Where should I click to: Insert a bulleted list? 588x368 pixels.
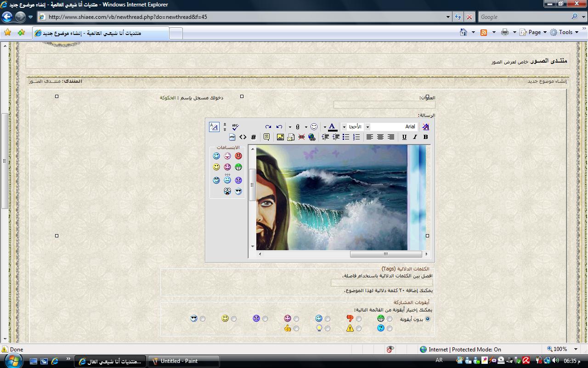point(346,137)
